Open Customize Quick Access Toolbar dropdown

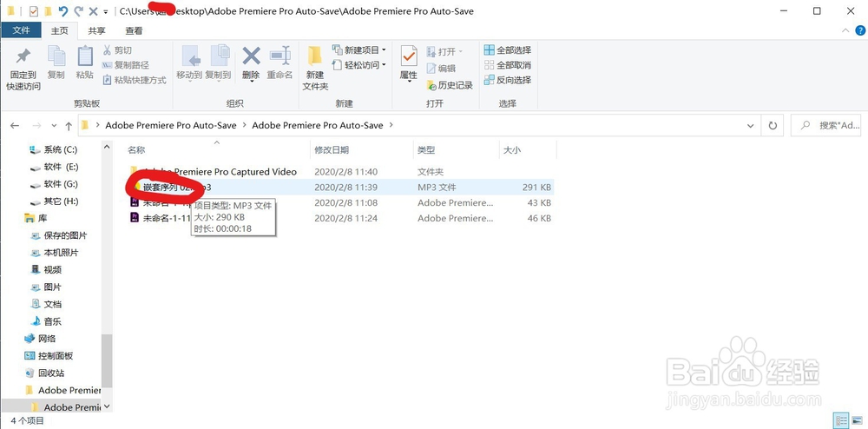(106, 11)
